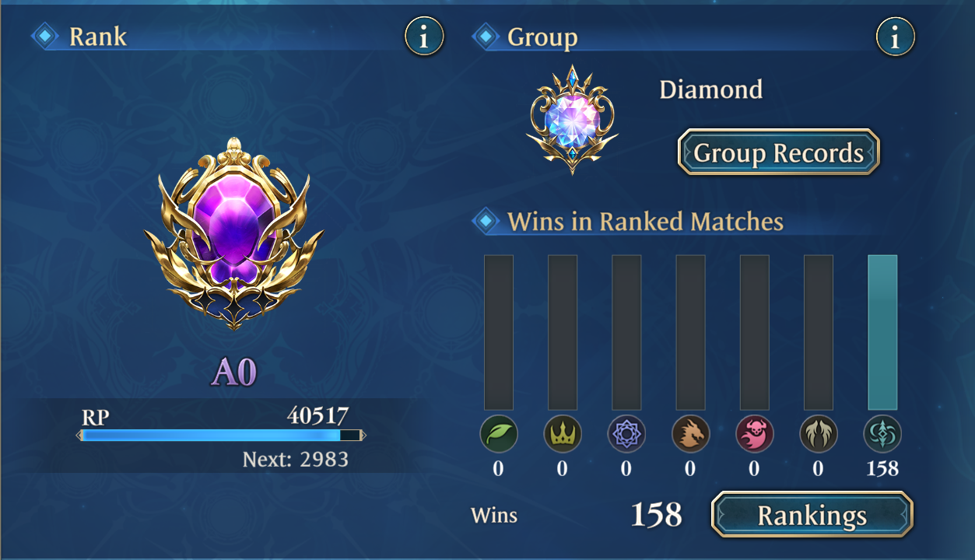Click the Wins in Ranked Matches heading
975x560 pixels.
[645, 222]
